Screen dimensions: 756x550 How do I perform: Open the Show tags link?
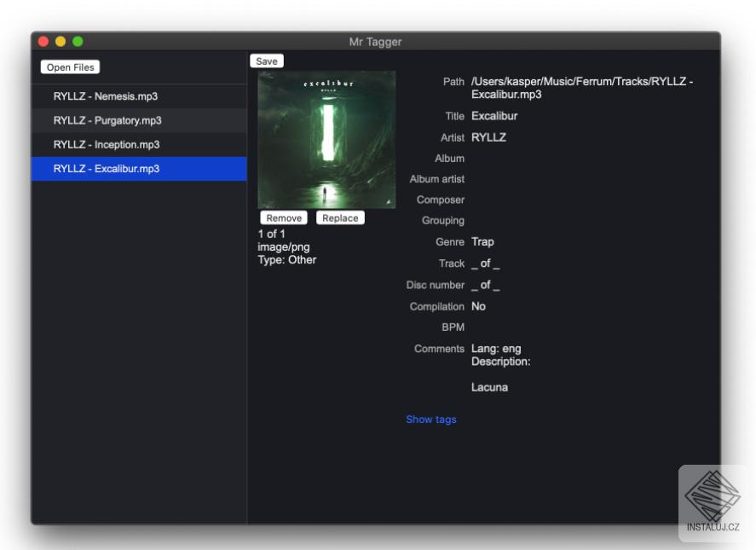[430, 420]
